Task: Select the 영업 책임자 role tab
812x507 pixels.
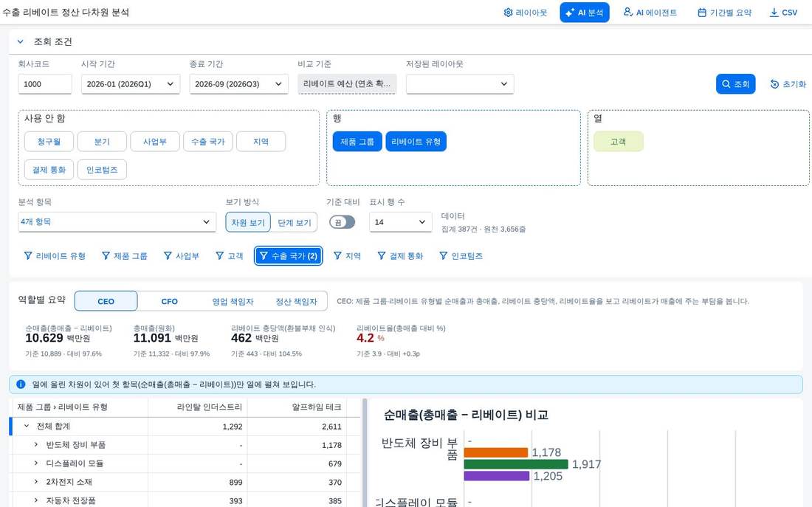Action: pos(233,301)
